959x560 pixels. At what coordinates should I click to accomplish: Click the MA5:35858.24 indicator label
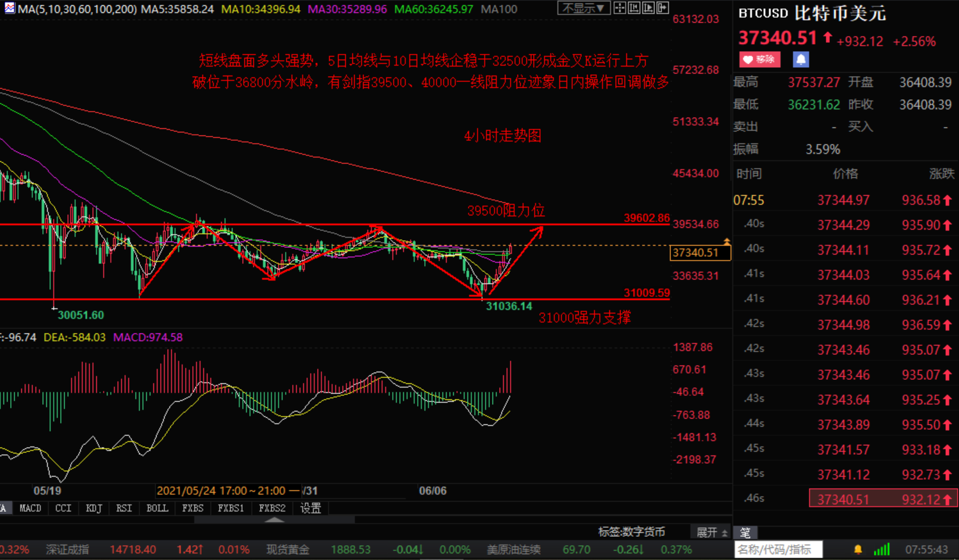(177, 9)
